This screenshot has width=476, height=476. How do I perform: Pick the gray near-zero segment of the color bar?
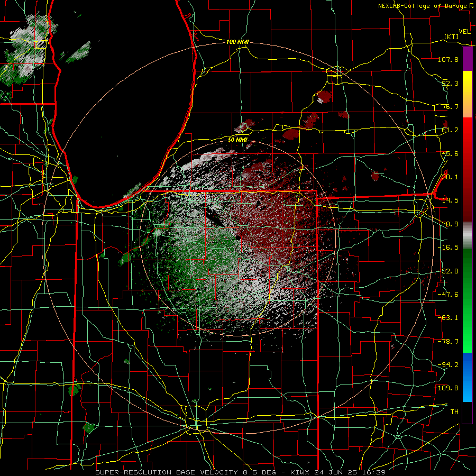pos(467,235)
